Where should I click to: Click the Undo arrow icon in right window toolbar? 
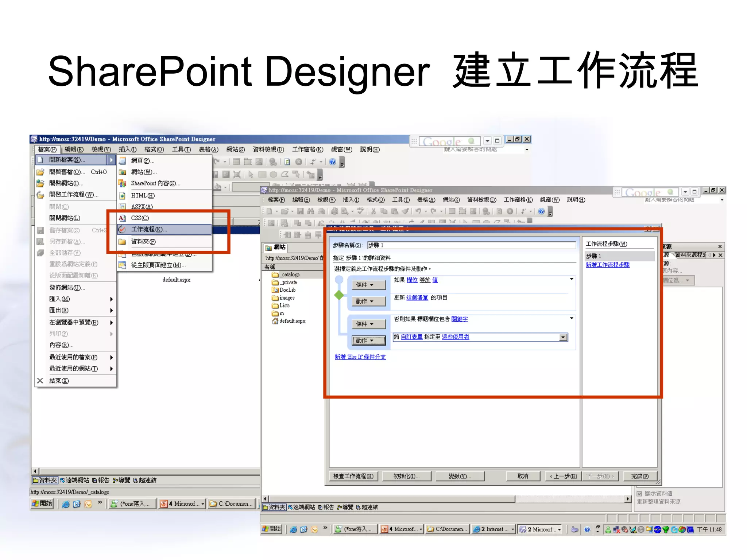point(418,211)
